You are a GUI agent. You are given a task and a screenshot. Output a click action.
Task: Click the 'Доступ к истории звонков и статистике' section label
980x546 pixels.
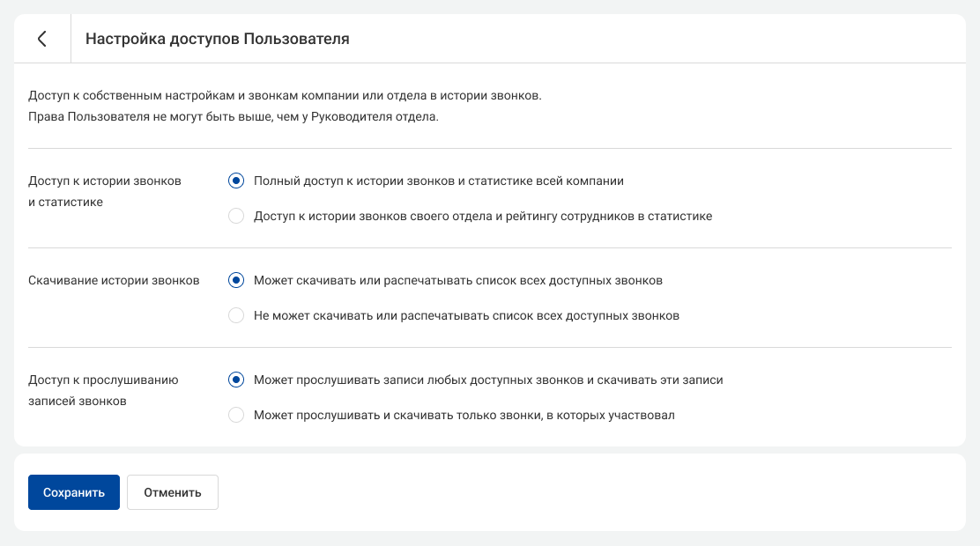click(105, 191)
